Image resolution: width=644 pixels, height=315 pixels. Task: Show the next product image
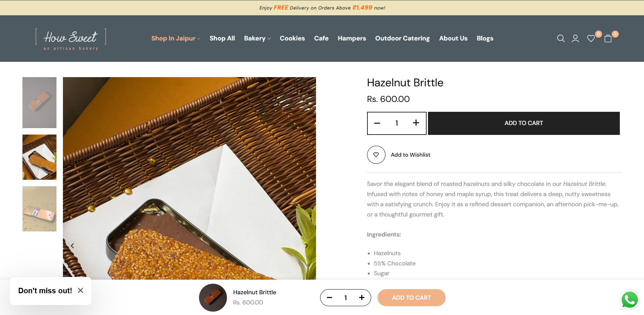point(306,246)
